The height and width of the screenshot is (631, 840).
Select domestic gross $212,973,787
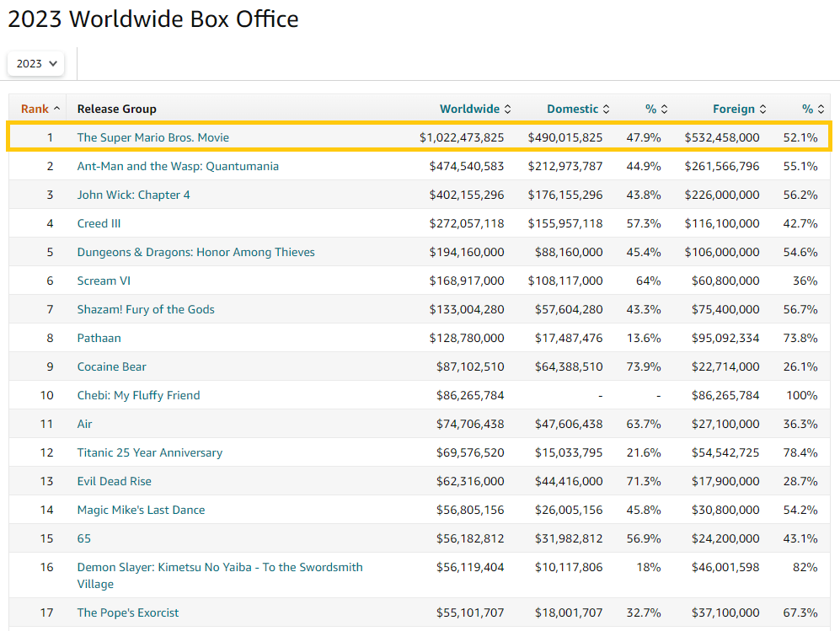pos(565,166)
